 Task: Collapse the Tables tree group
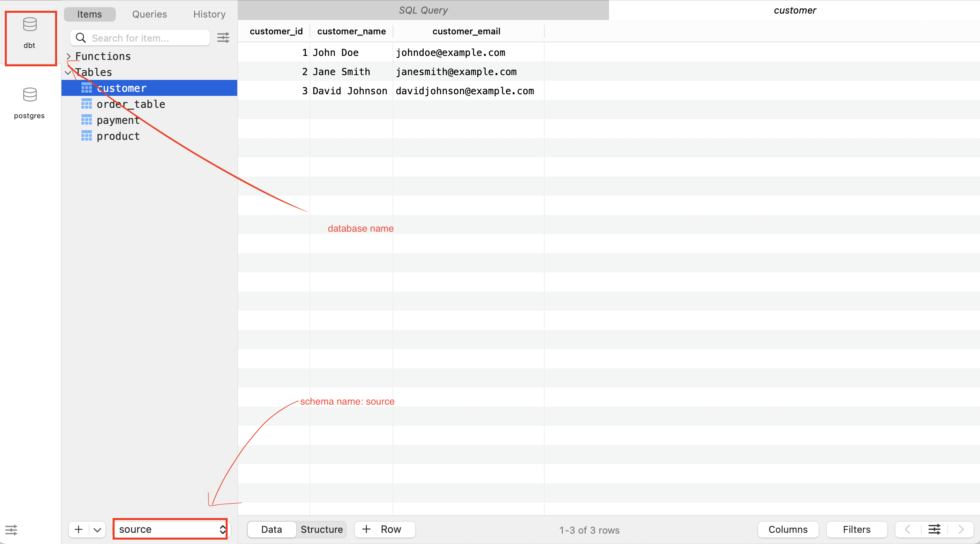(68, 72)
